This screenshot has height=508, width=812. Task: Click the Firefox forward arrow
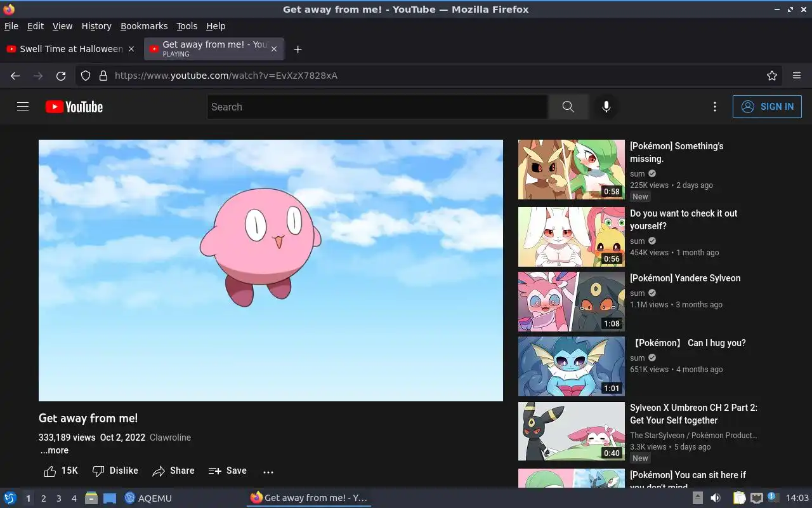tap(38, 76)
